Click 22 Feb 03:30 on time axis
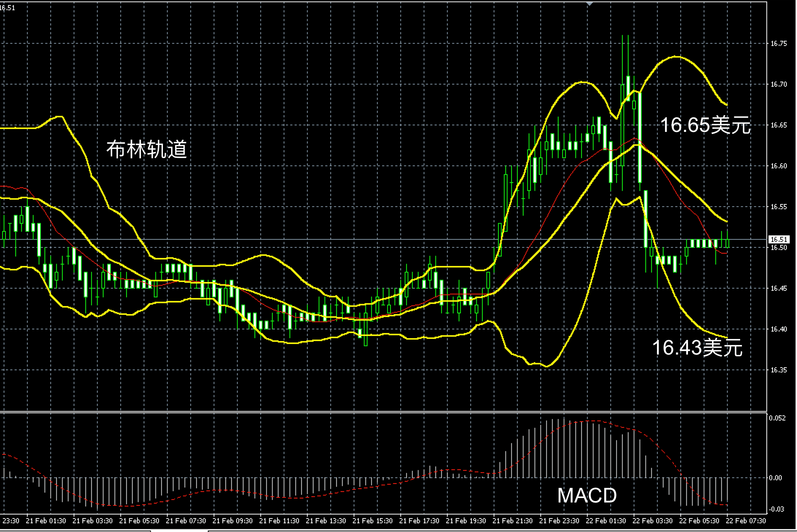Image resolution: width=797 pixels, height=532 pixels. (653, 521)
